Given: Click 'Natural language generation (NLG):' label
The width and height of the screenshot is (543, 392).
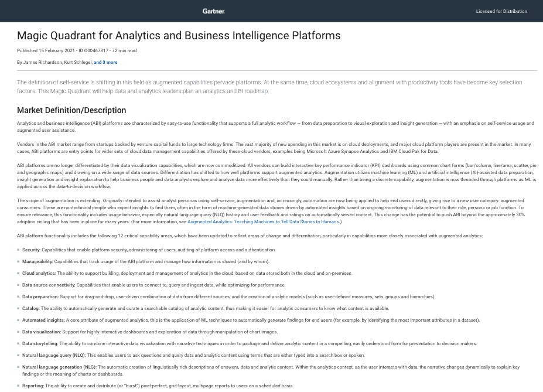Looking at the screenshot, I should tap(59, 367).
